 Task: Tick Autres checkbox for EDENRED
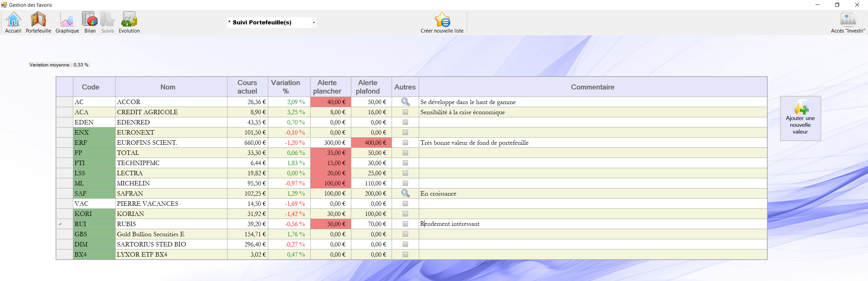[x=405, y=122]
